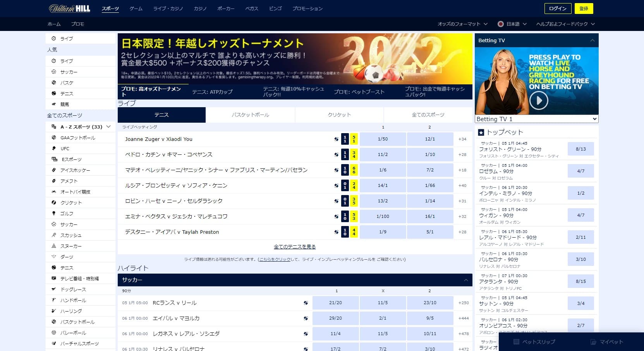Bet 1/50 on Joanne Zuger

[x=383, y=139]
